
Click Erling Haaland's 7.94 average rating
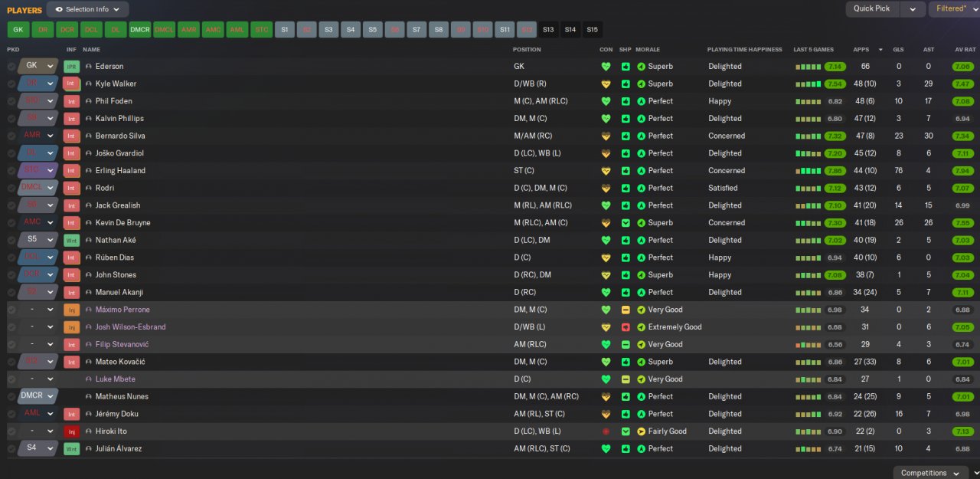[x=964, y=171]
